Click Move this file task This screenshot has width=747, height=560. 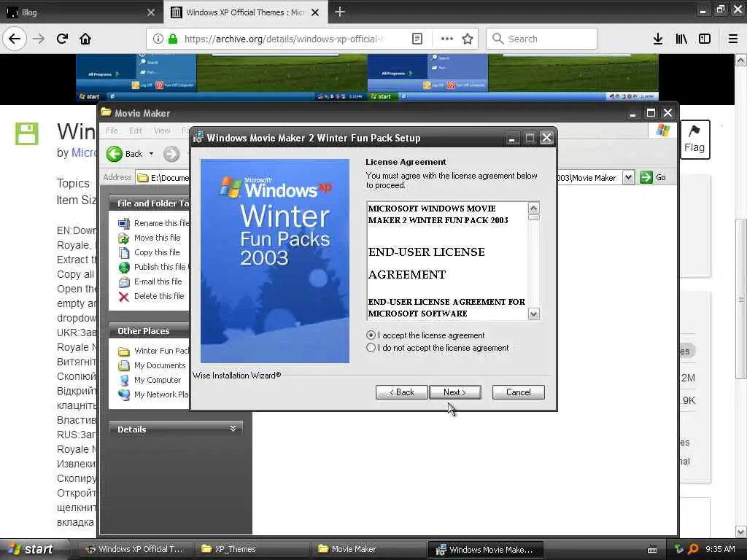(x=150, y=238)
